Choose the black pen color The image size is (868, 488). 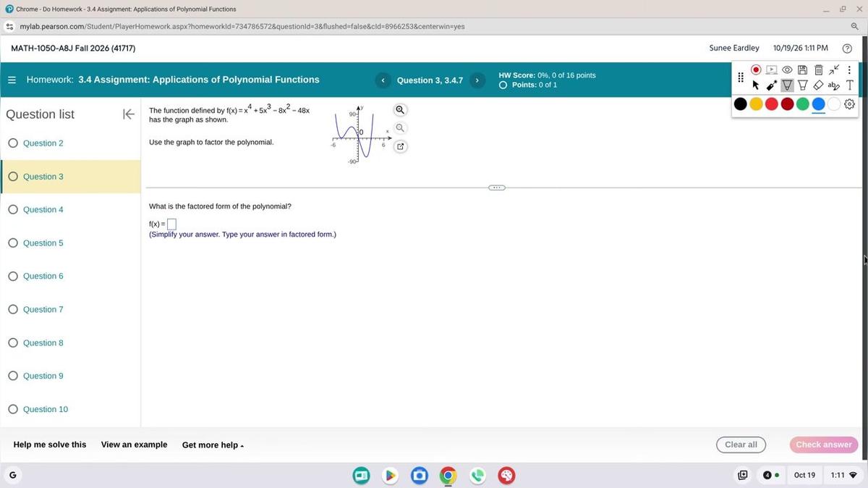click(740, 104)
